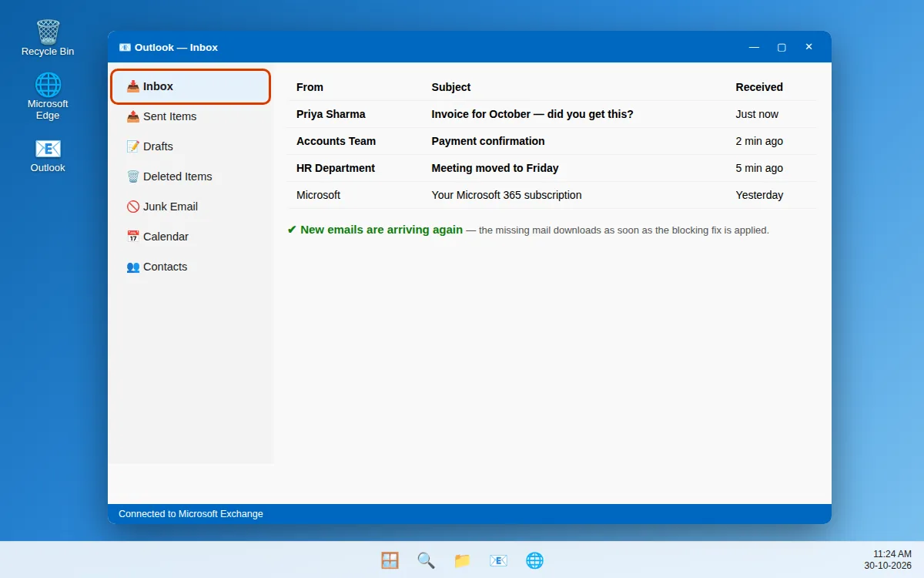Open the taskbar Search magnifier
This screenshot has height=578, width=924.
click(x=426, y=560)
